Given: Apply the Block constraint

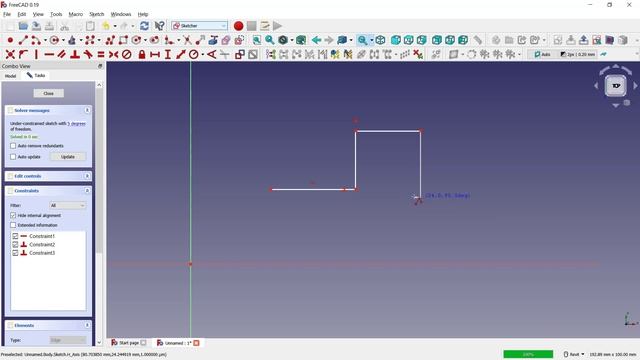Looking at the screenshot, I should coord(127,54).
